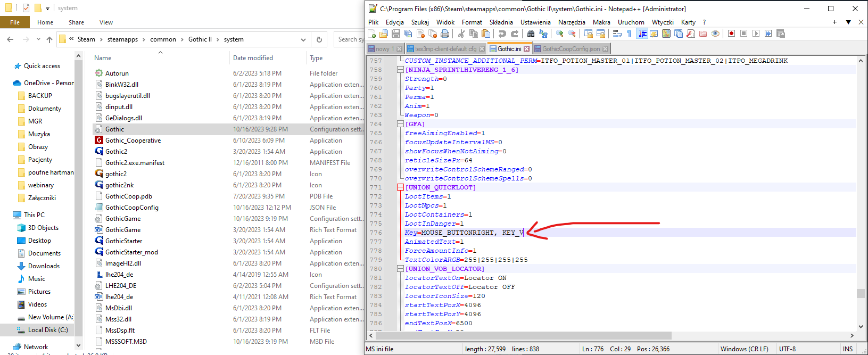Open the Explorer File menu

[x=15, y=22]
